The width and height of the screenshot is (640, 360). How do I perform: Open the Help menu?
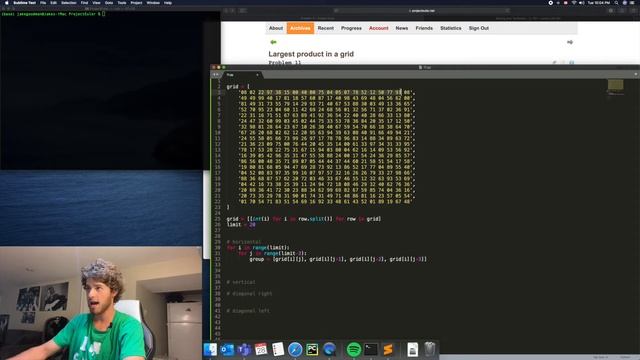(x=168, y=3)
